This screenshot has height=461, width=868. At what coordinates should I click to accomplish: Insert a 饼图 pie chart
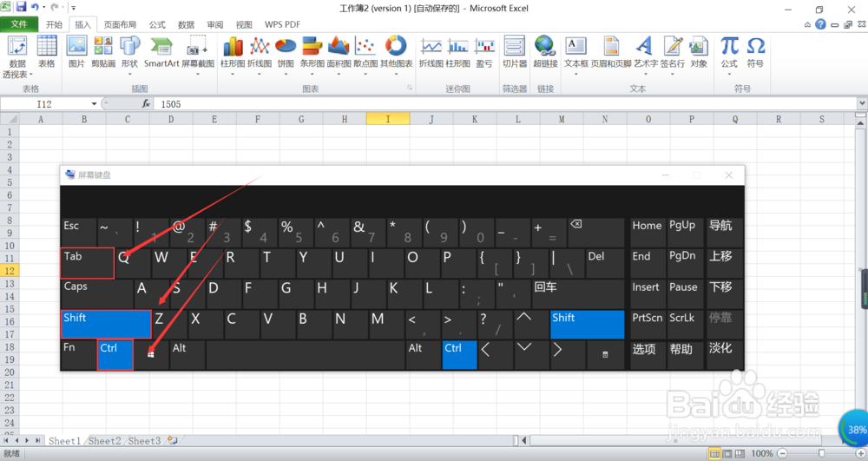[x=286, y=56]
